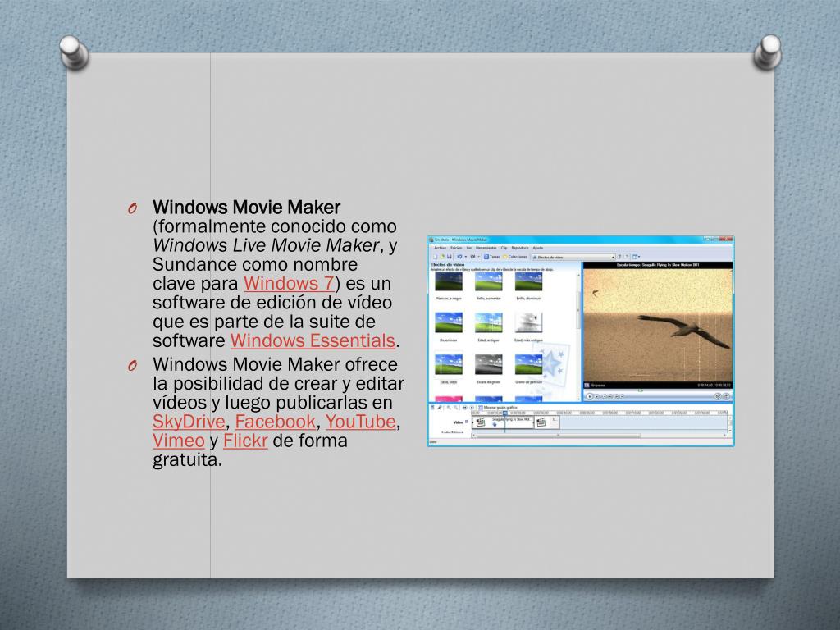
Task: Click the Save project icon in Movie Maker
Action: pyautogui.click(x=450, y=257)
